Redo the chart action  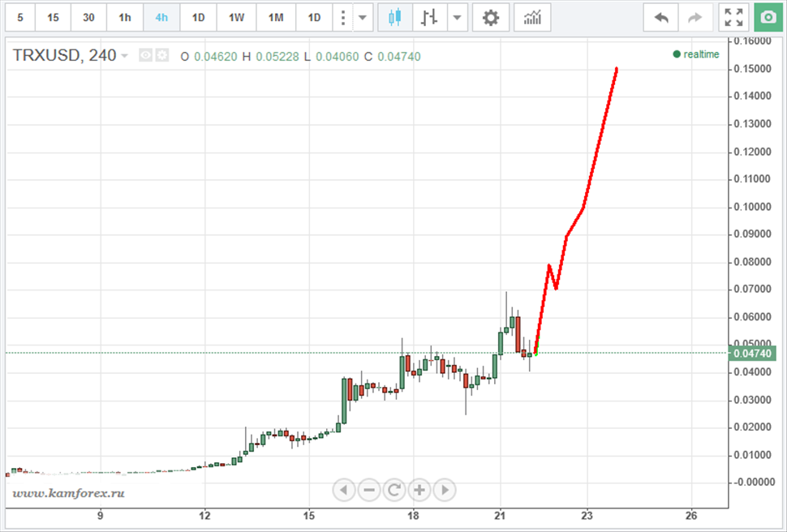(695, 18)
